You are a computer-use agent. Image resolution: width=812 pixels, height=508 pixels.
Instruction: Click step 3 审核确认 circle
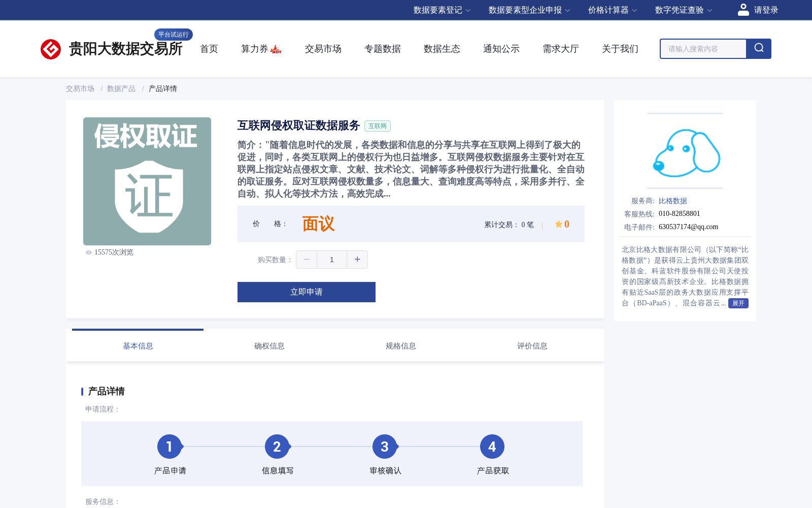coord(385,447)
